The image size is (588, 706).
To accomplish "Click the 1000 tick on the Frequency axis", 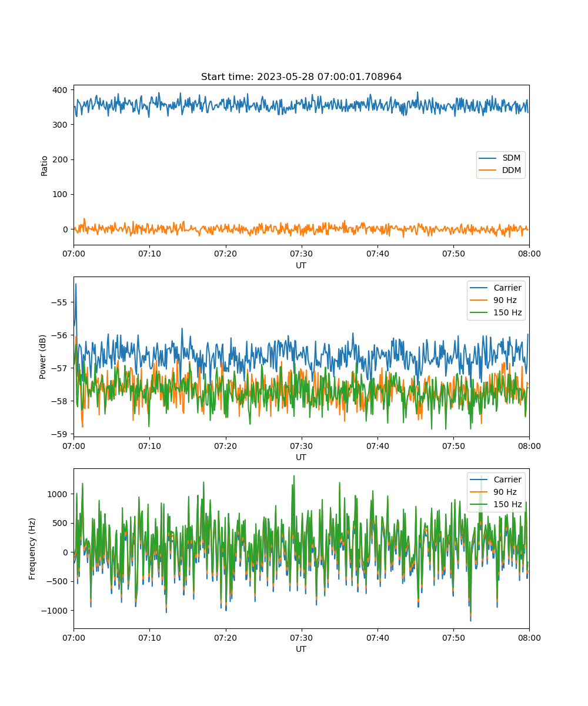I will click(59, 494).
